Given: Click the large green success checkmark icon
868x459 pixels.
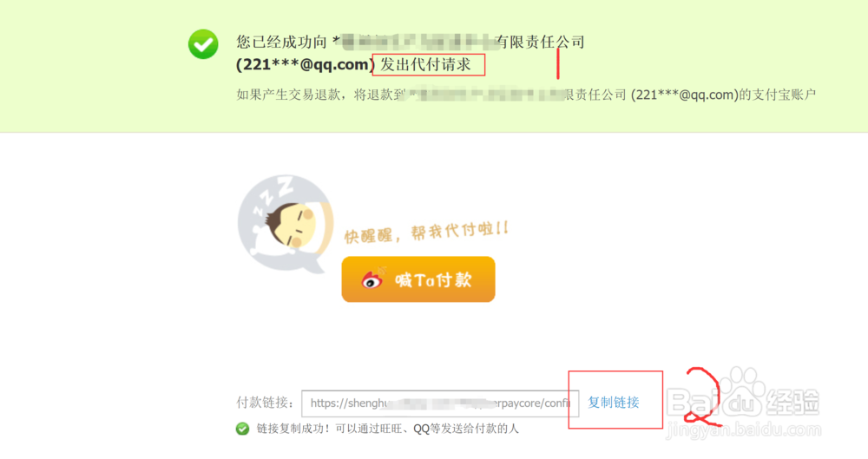Looking at the screenshot, I should pos(203,44).
